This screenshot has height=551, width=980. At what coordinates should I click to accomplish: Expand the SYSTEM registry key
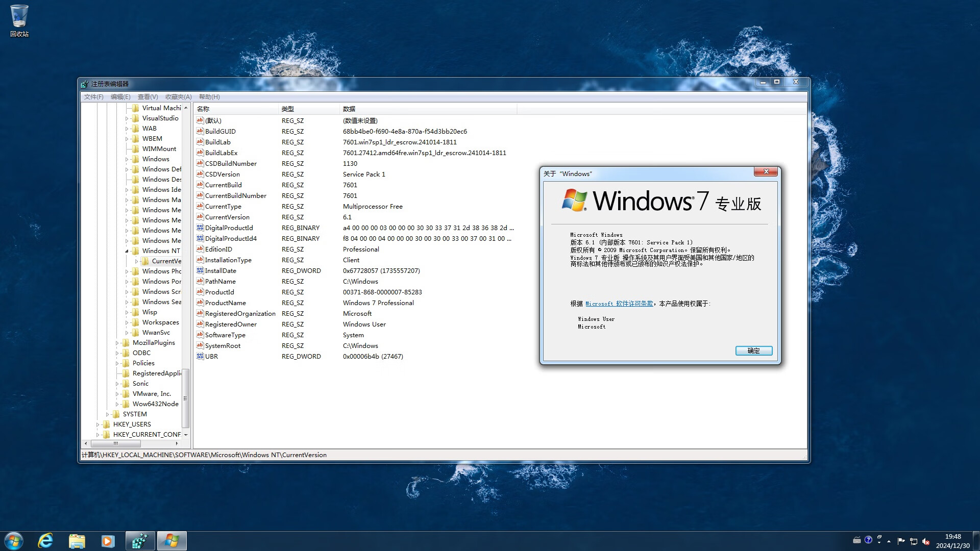[107, 414]
